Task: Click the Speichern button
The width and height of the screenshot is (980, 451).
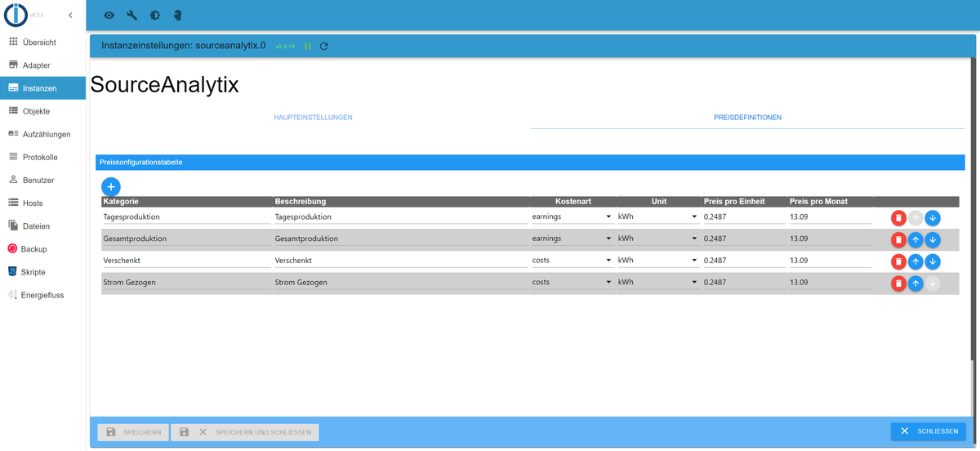Action: (133, 431)
